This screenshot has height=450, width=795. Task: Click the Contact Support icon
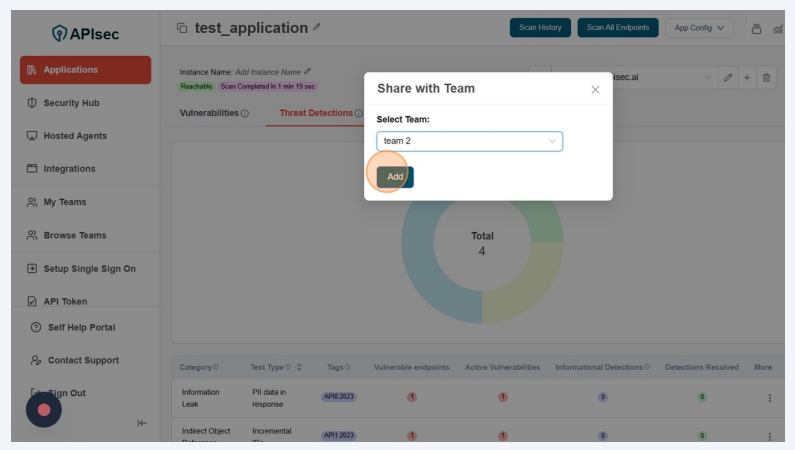[36, 360]
